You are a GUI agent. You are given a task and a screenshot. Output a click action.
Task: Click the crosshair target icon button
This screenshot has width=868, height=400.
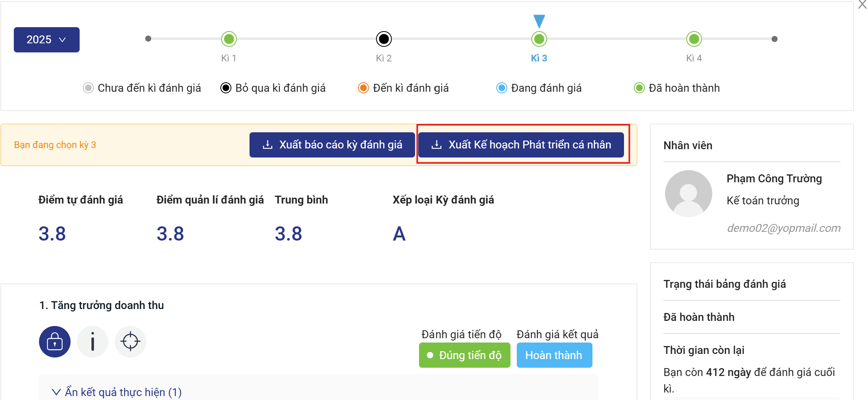130,342
